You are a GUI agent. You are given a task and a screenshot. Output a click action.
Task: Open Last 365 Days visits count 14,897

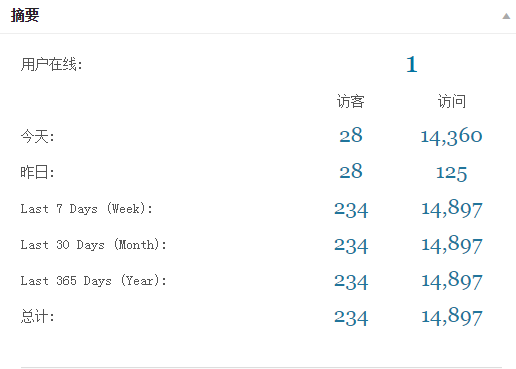(452, 281)
